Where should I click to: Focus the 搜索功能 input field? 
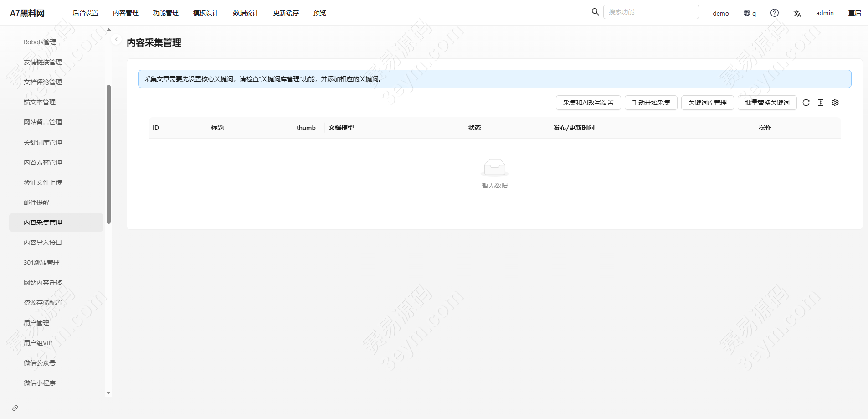[x=651, y=12]
